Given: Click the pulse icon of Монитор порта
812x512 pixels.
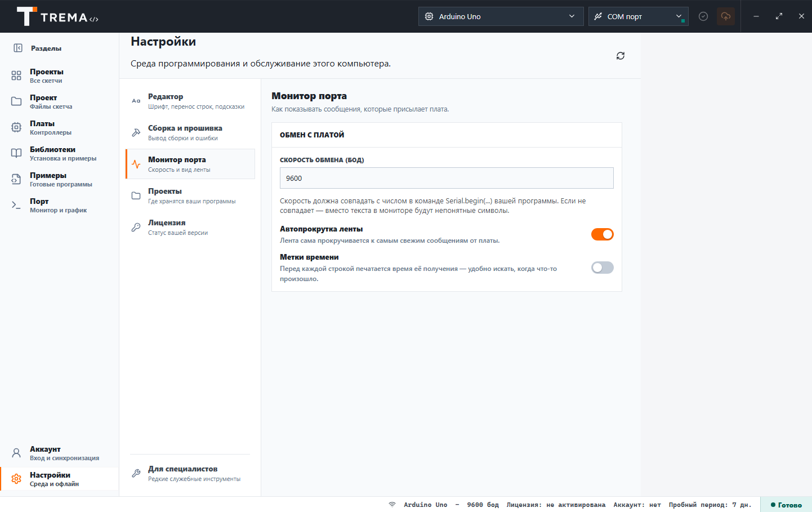Looking at the screenshot, I should tap(136, 164).
